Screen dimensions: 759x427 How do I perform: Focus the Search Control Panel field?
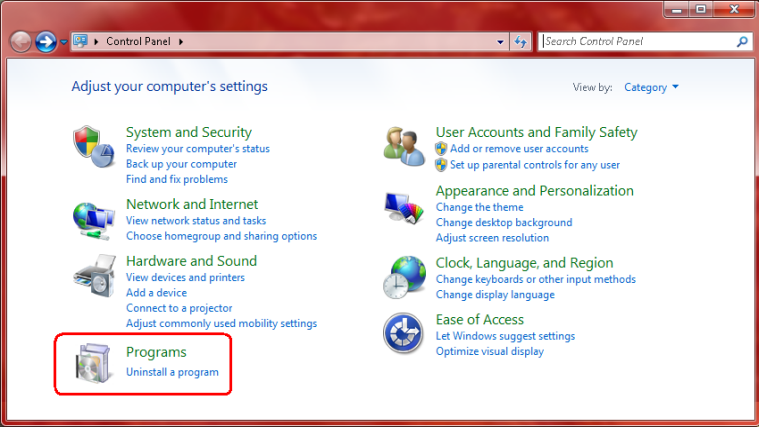pos(645,42)
